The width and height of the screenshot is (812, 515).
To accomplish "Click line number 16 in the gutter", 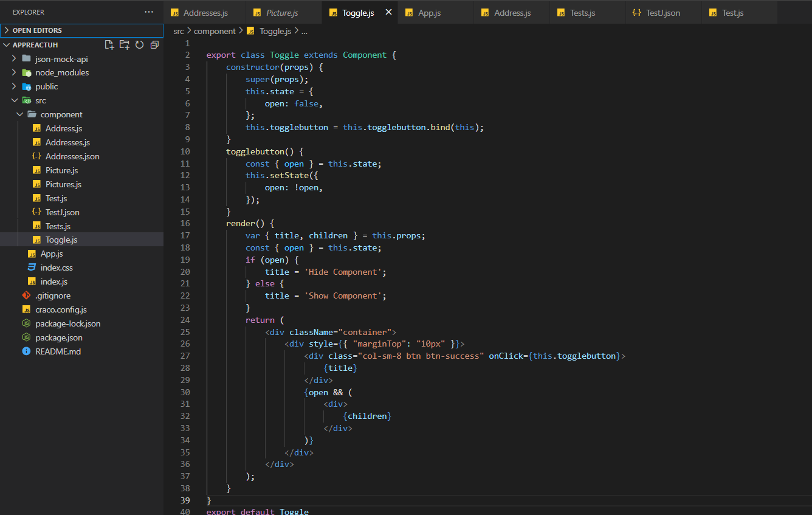I will 185,224.
